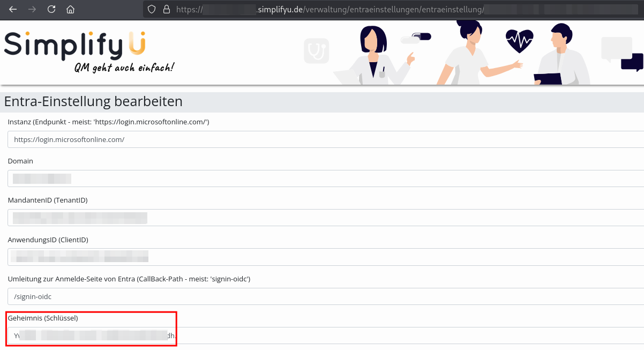The image size is (644, 350).
Task: Click the heart pulse icon in banner
Action: click(519, 41)
